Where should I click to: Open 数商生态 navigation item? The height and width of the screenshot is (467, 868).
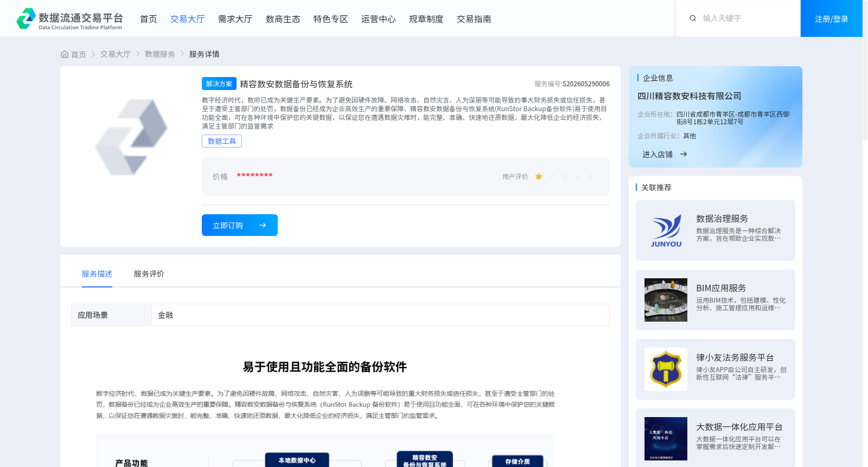point(283,19)
